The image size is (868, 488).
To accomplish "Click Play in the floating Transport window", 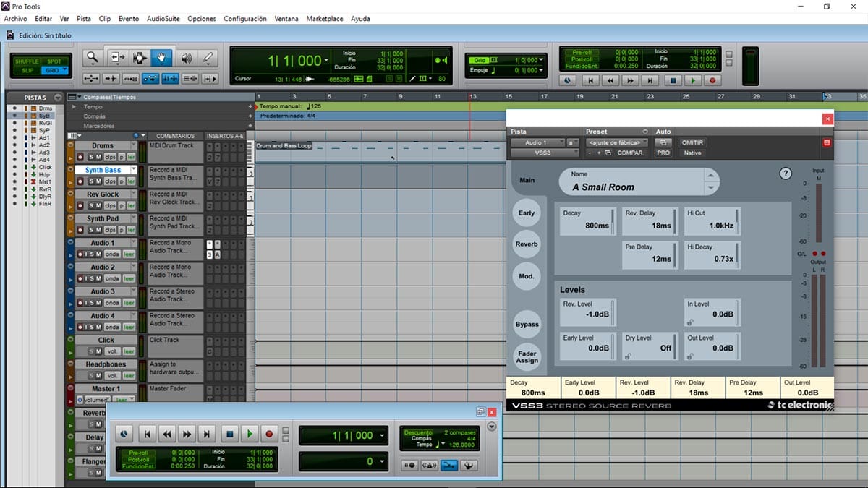I will [x=250, y=434].
